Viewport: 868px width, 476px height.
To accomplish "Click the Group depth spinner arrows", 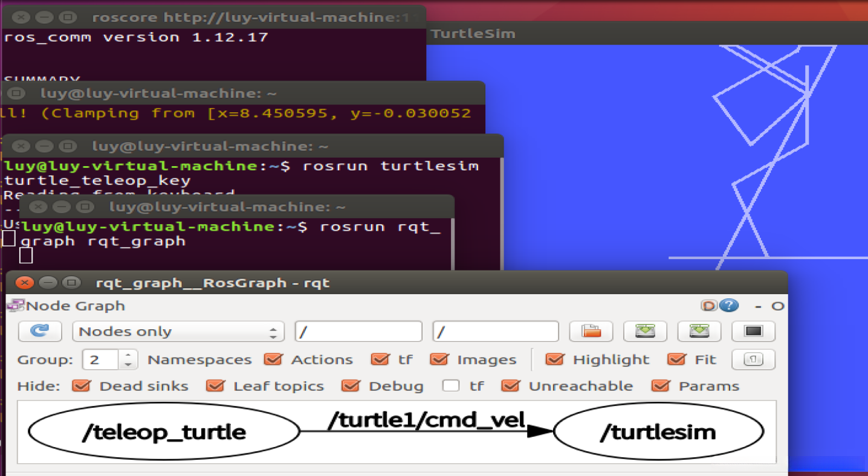I will tap(128, 360).
